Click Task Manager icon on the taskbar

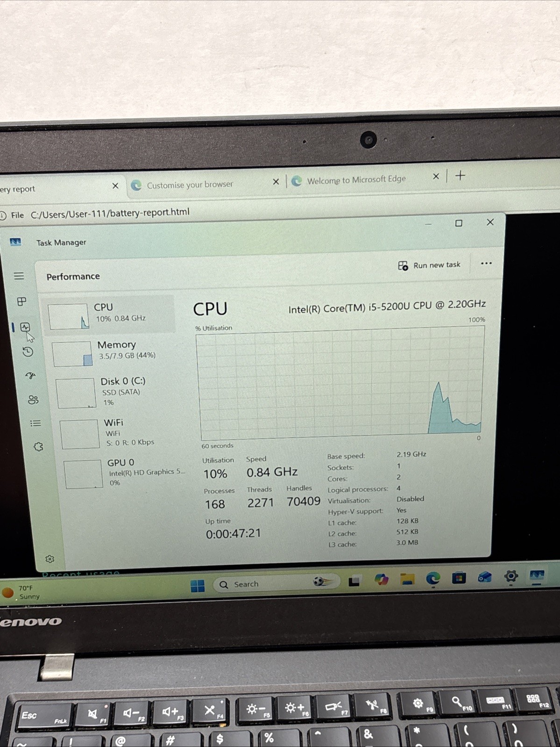tap(537, 575)
